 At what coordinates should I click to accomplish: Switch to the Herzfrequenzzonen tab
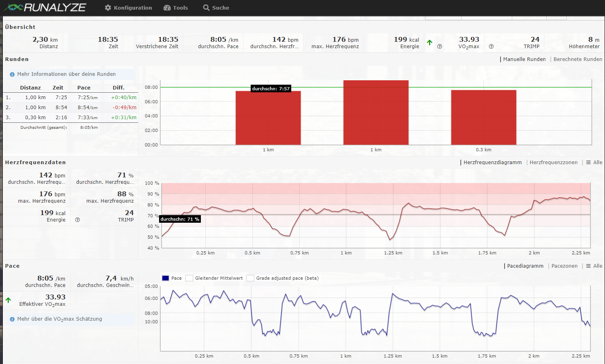pos(553,163)
